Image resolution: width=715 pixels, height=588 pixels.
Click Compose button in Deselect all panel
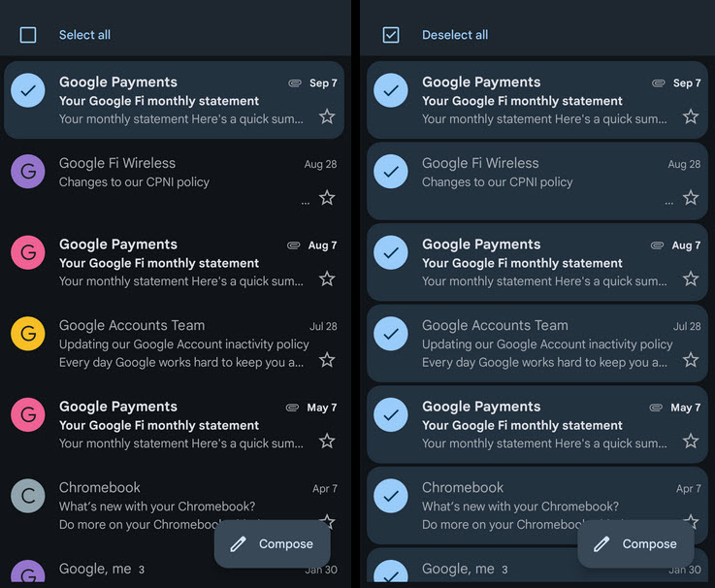click(635, 543)
